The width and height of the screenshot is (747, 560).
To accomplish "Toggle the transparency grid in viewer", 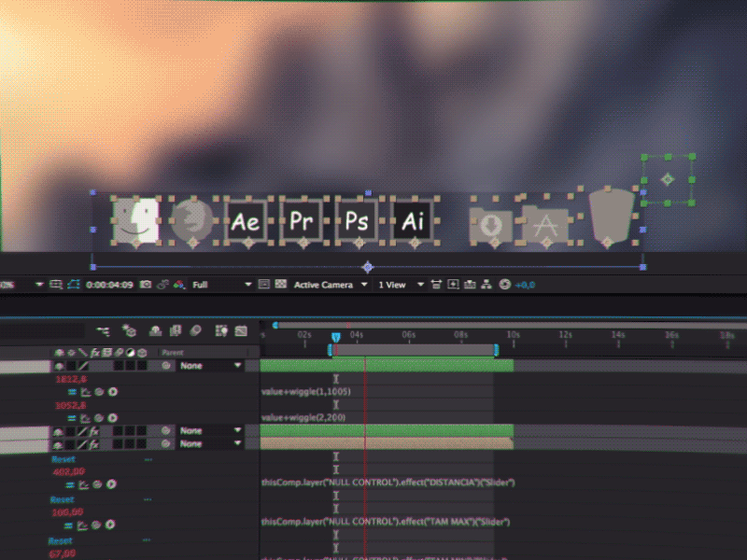I will 279,284.
